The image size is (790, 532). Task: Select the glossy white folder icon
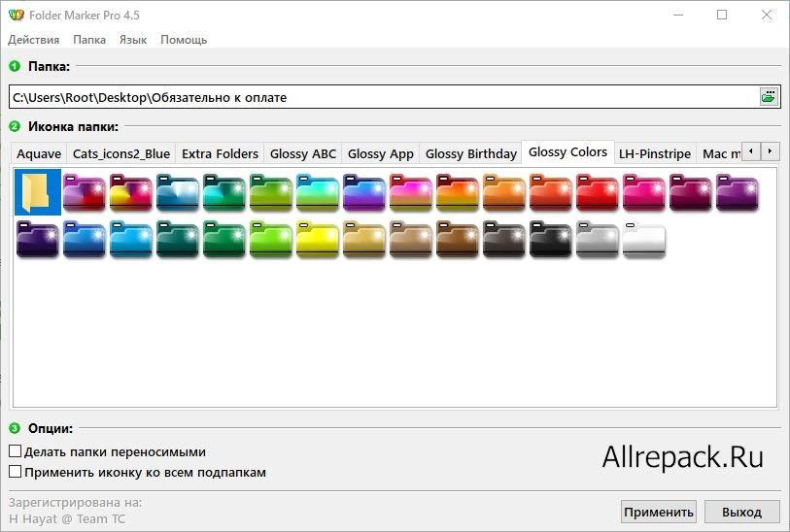pyautogui.click(x=644, y=239)
